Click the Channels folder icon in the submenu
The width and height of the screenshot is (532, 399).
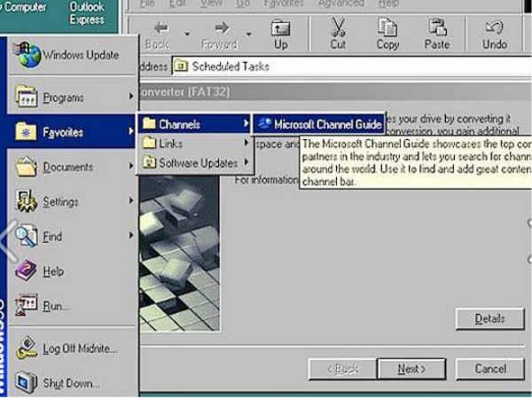[149, 123]
